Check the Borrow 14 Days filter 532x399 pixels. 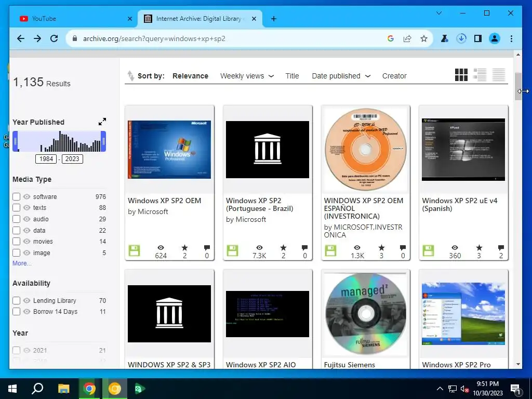pyautogui.click(x=16, y=312)
